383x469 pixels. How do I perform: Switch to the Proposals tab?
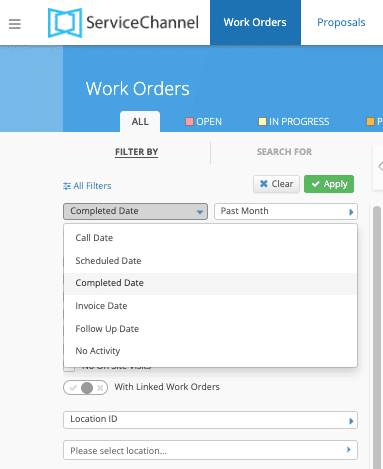coord(341,22)
